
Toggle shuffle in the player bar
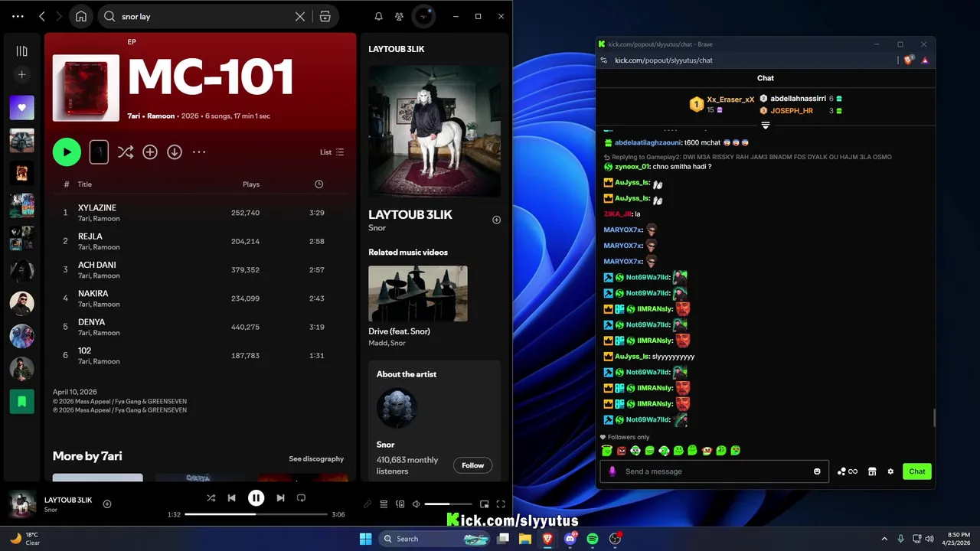pos(211,498)
